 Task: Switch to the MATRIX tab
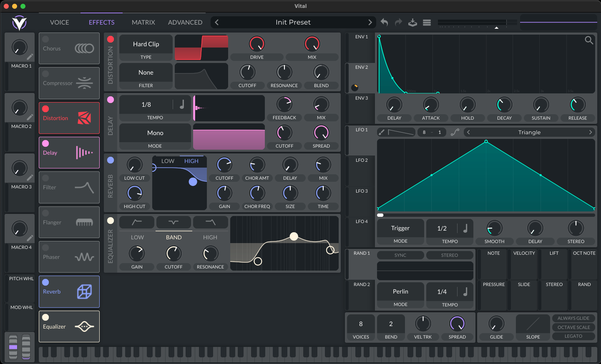143,23
